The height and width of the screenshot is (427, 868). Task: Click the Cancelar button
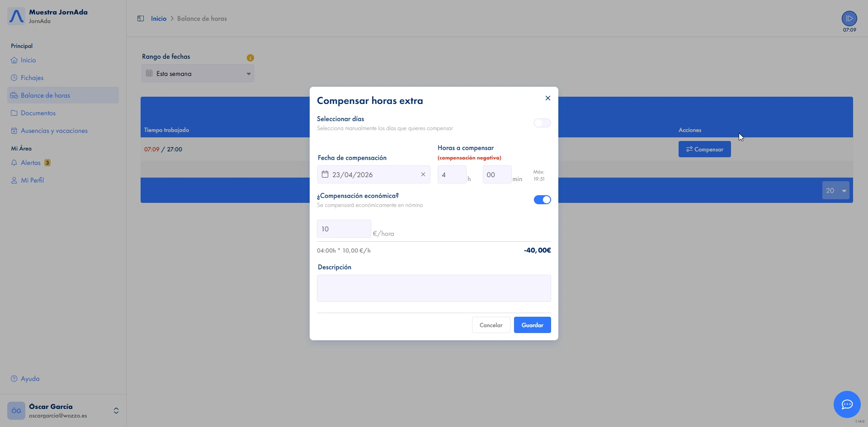point(491,325)
